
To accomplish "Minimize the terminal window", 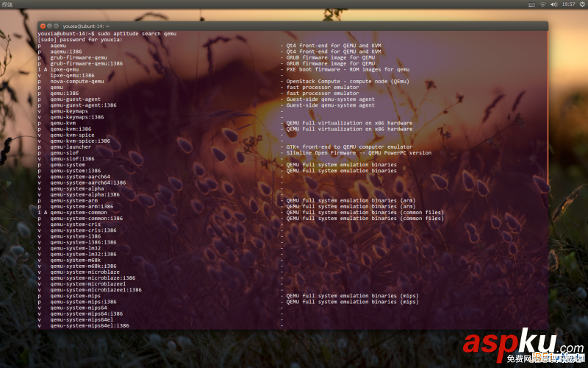I will coord(49,26).
